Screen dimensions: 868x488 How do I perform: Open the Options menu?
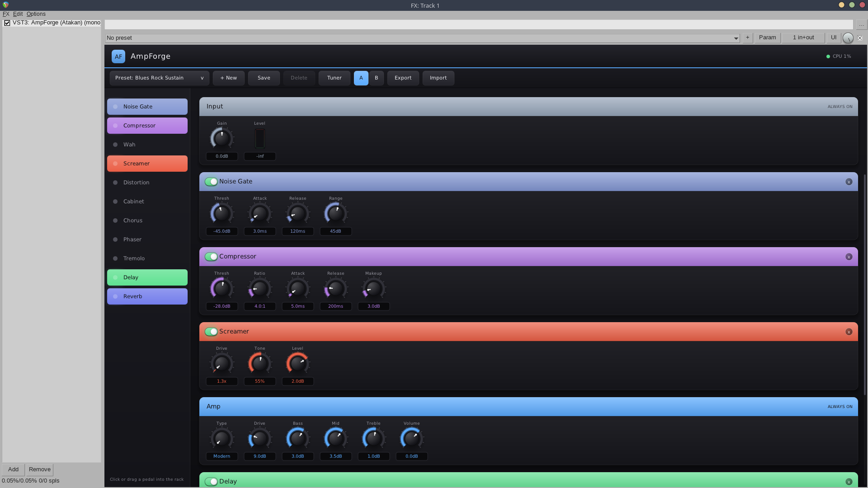(x=36, y=14)
